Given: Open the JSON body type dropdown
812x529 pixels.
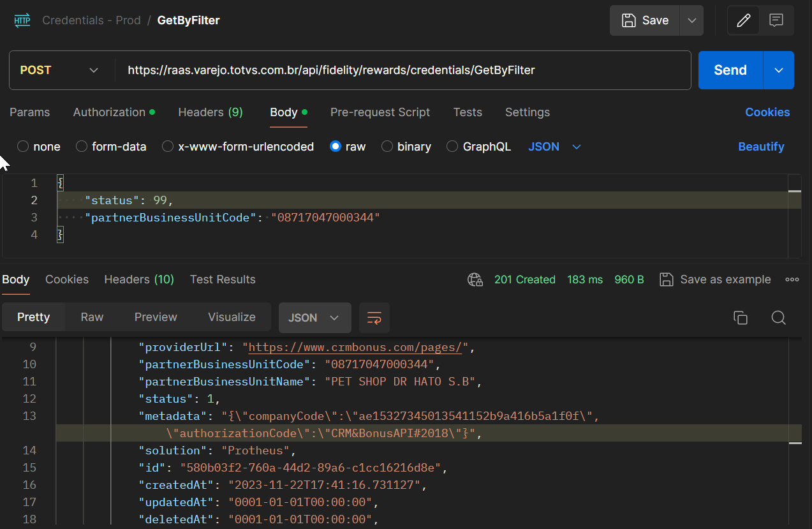Looking at the screenshot, I should point(554,147).
